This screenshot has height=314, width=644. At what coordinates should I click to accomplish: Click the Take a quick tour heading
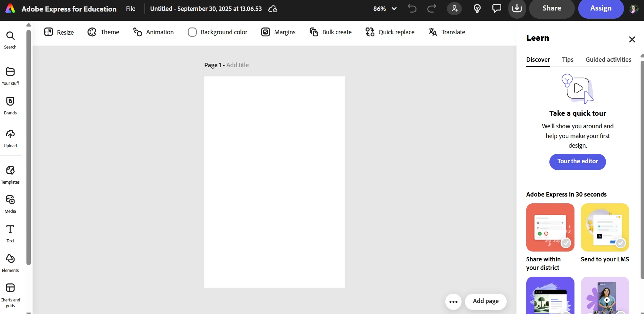tap(578, 113)
